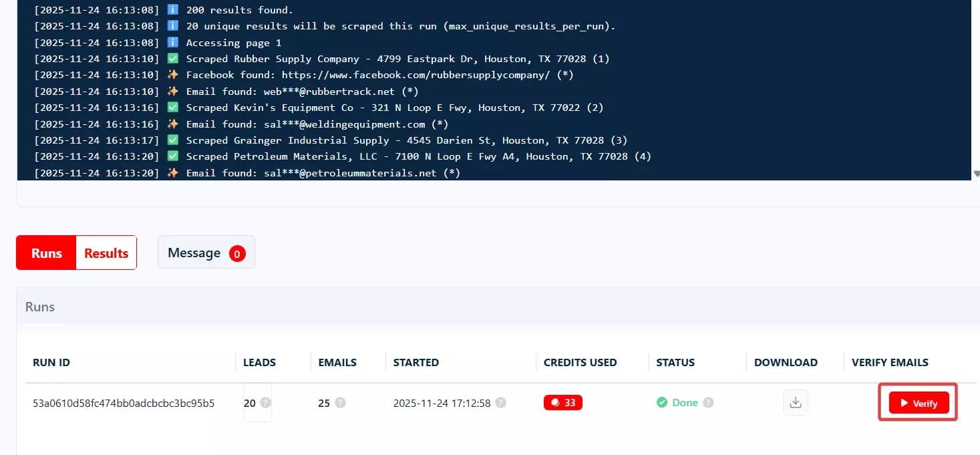Click the download icon for the run
The image size is (980, 455).
(795, 403)
